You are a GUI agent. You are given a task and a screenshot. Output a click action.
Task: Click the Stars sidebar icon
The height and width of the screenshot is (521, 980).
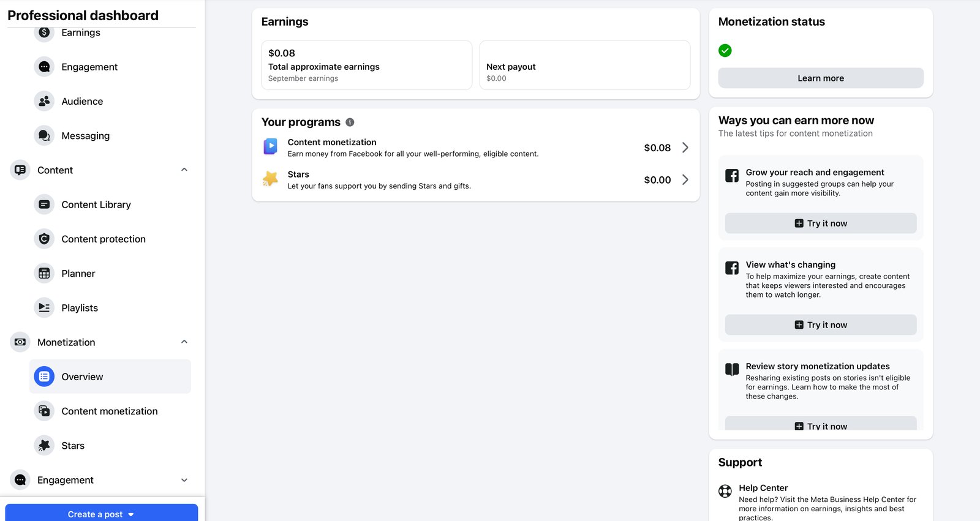point(44,446)
